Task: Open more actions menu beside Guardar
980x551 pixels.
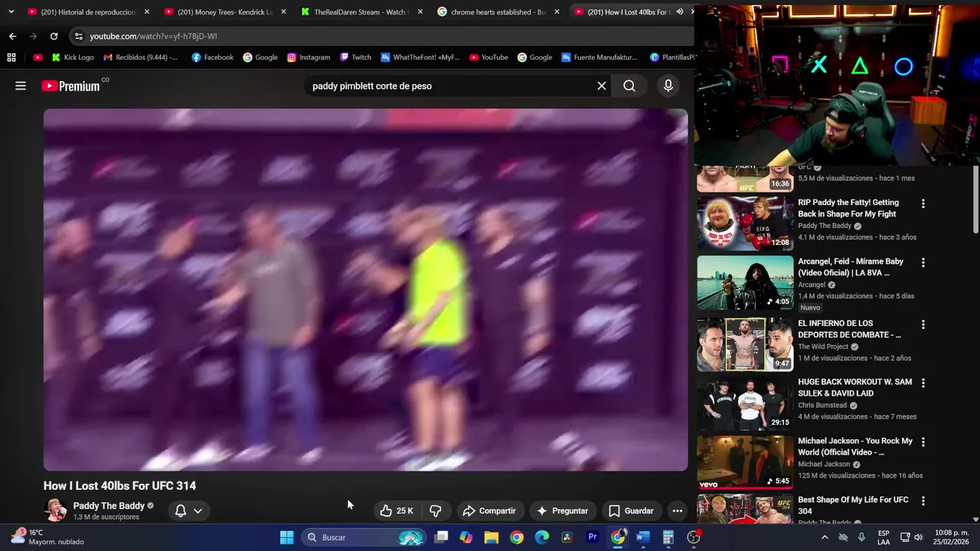Action: pyautogui.click(x=677, y=510)
